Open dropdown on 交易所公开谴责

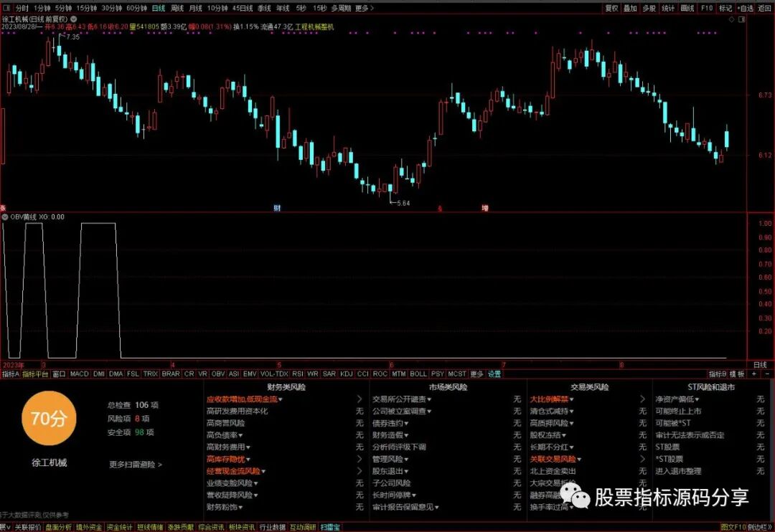click(429, 399)
